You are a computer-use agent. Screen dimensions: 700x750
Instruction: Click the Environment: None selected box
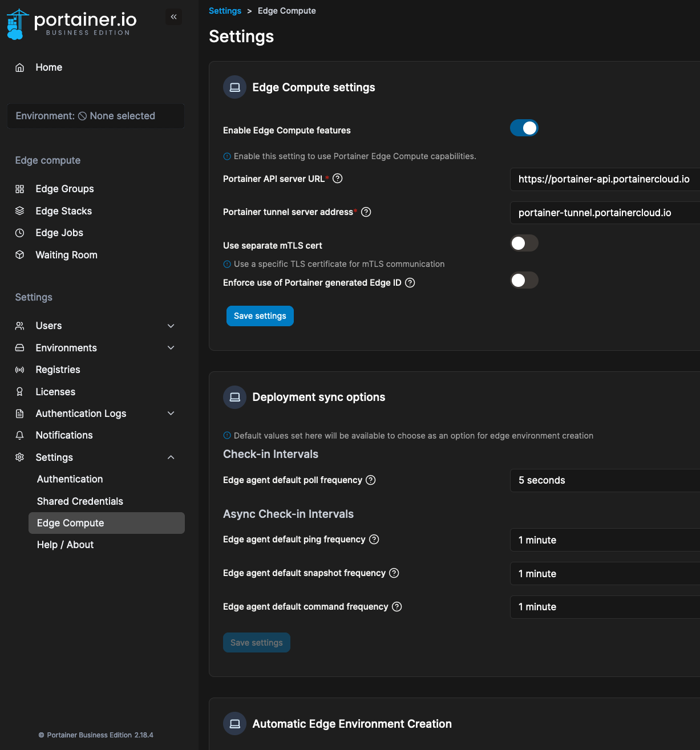pyautogui.click(x=95, y=116)
